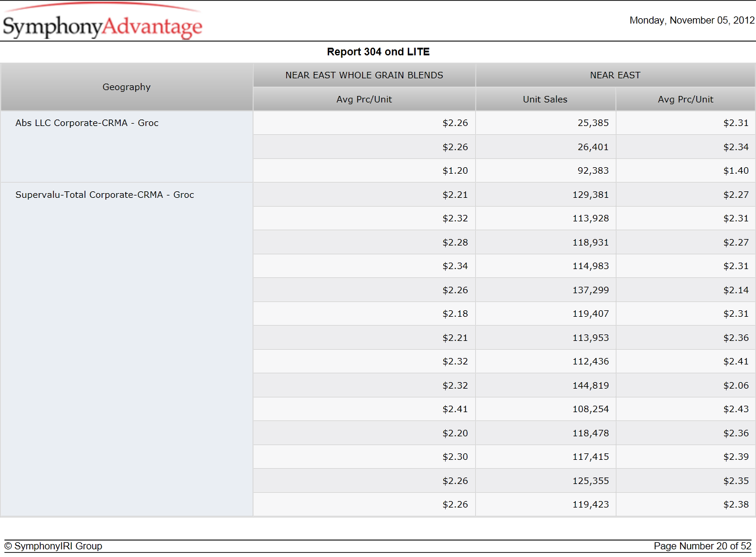Click unit sales value 125,355
The height and width of the screenshot is (557, 756).
[591, 480]
